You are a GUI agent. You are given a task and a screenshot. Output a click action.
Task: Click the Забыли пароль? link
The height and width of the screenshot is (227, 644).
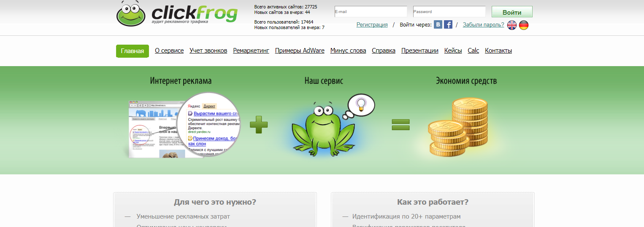483,25
